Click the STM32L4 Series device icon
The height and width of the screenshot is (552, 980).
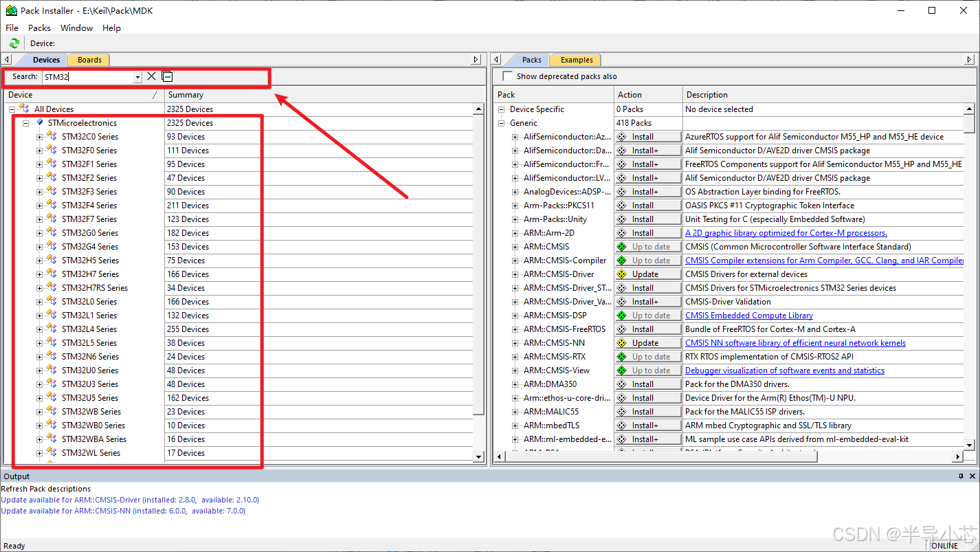[52, 329]
